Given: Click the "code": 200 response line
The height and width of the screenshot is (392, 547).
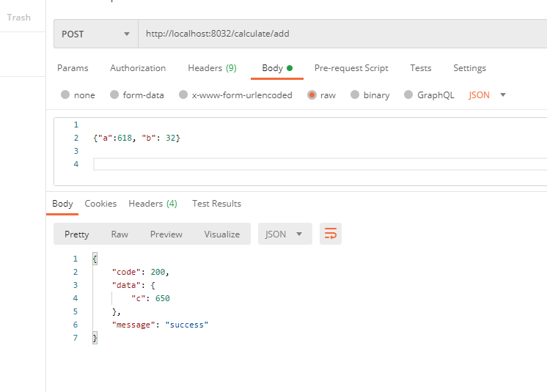Looking at the screenshot, I should coord(140,272).
